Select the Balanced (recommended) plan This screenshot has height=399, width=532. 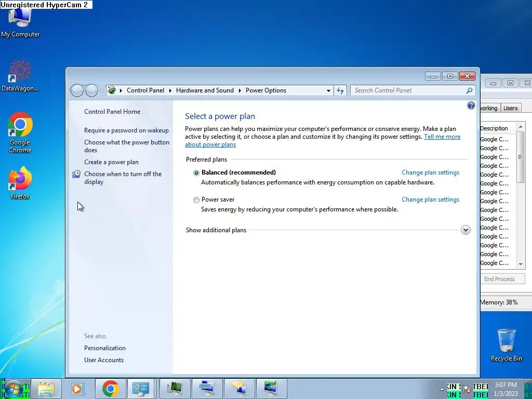196,172
